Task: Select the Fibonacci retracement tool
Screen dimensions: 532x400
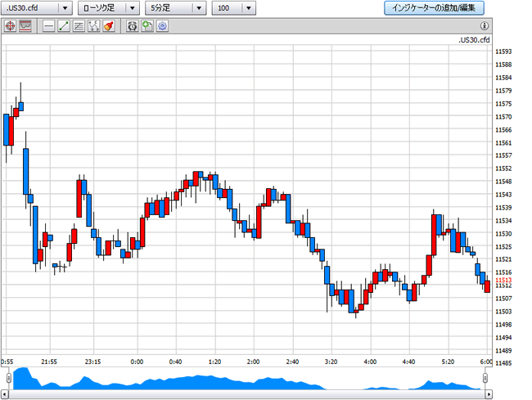Action: pyautogui.click(x=79, y=26)
